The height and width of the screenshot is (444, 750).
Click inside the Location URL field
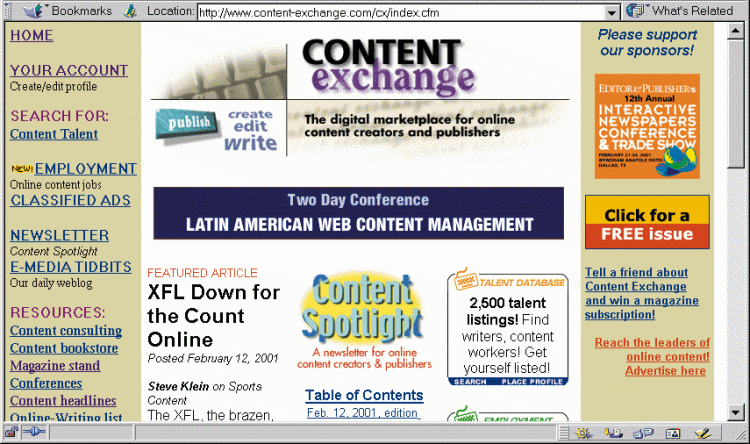click(x=401, y=12)
